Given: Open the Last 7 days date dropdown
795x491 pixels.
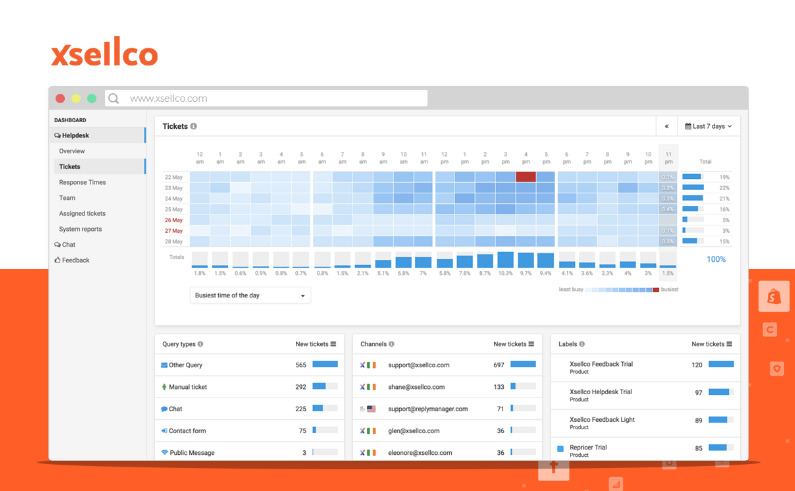Looking at the screenshot, I should 708,126.
